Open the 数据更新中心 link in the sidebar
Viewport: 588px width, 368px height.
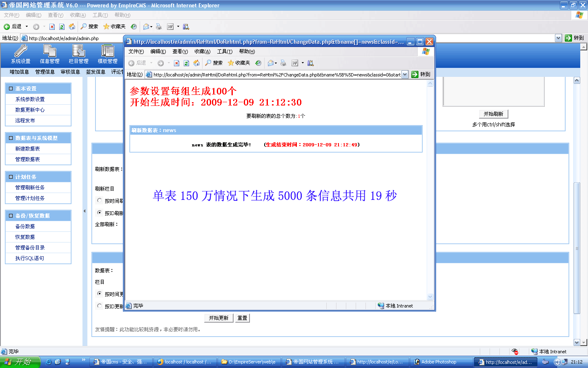pos(30,110)
